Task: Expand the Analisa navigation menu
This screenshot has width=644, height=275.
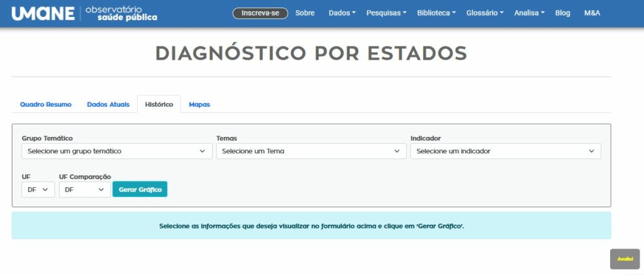Action: click(529, 13)
